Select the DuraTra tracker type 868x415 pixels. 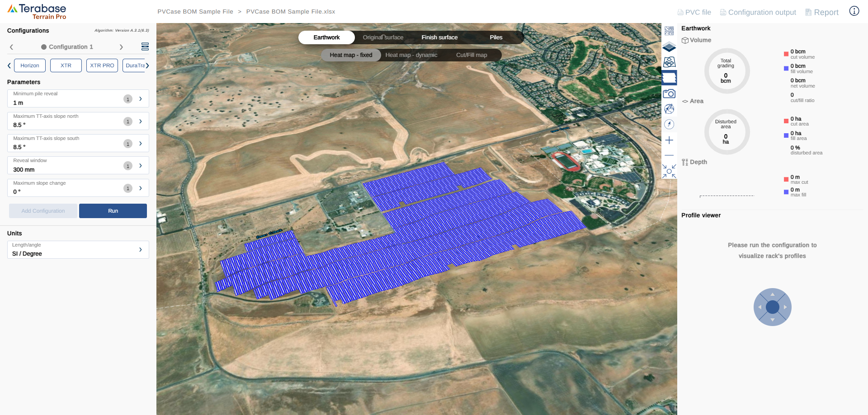(134, 65)
